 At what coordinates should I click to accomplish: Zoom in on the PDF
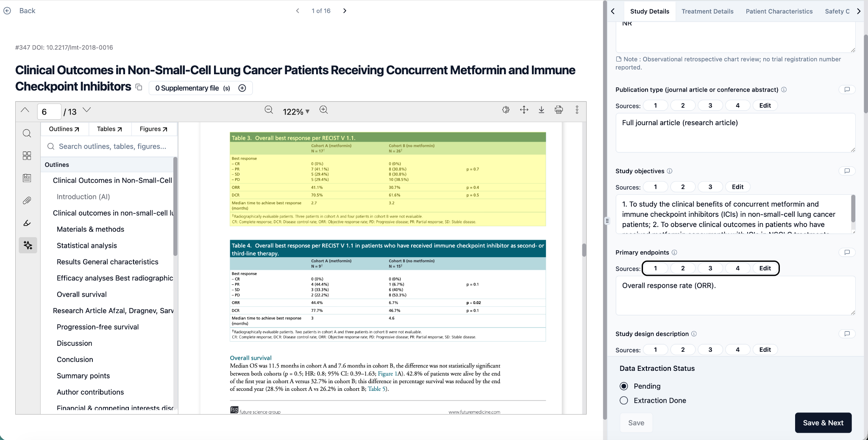tap(324, 110)
